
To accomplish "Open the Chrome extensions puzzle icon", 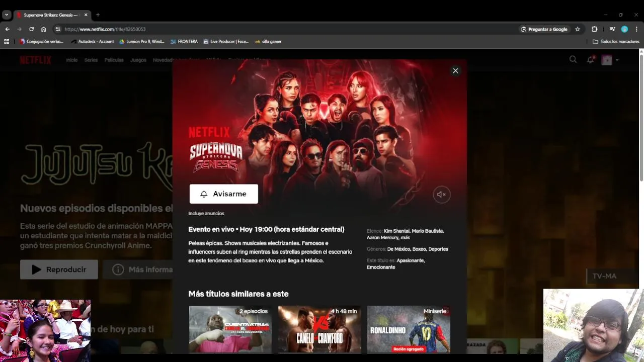I will 594,29.
